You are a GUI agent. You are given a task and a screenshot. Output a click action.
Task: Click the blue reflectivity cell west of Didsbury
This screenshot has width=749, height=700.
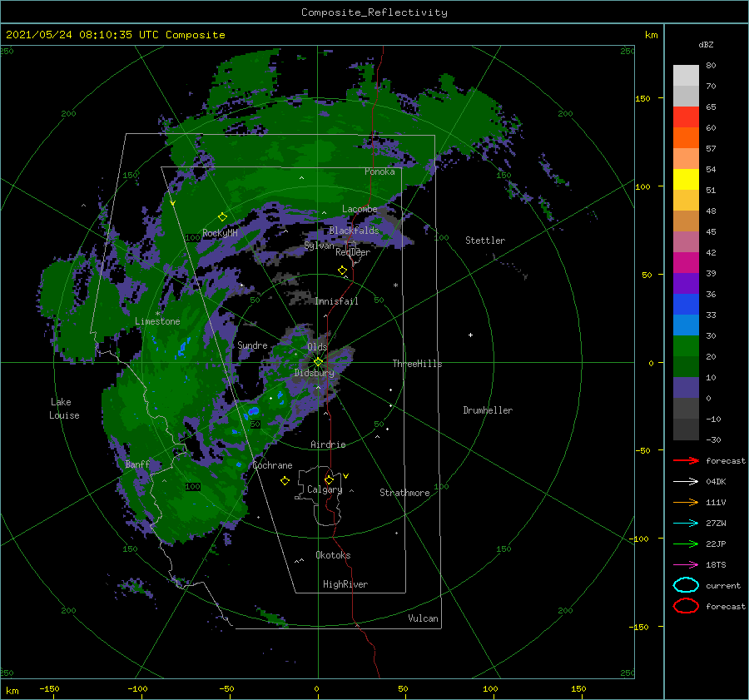coord(253,411)
